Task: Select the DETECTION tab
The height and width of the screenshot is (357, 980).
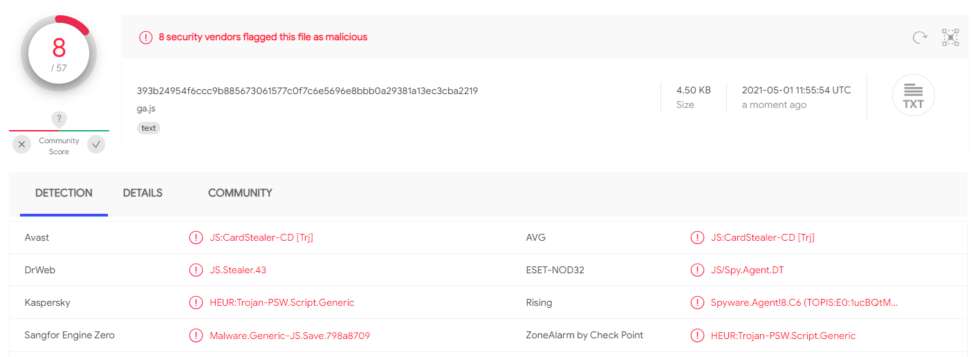Action: [x=64, y=193]
